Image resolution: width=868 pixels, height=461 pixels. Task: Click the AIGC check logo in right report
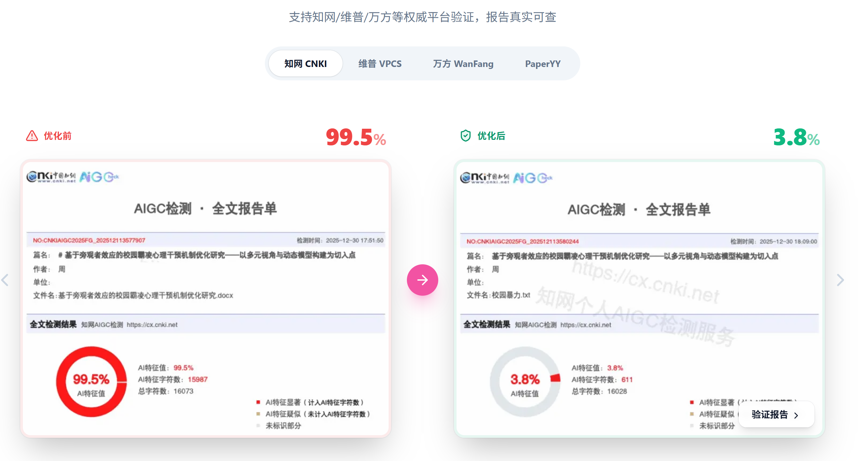point(532,178)
